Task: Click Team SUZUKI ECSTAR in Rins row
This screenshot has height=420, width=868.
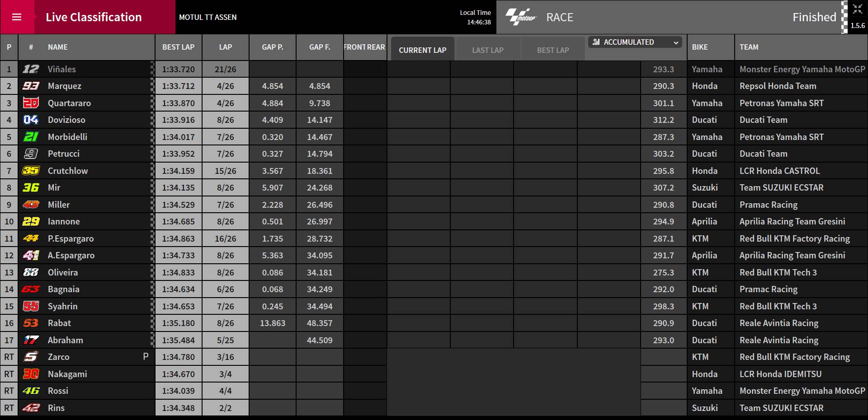Action: point(782,408)
